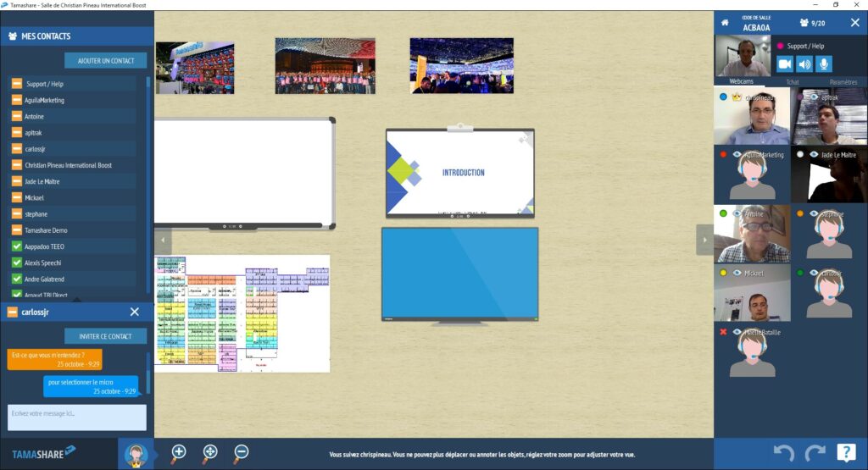Click the home icon in room panel

pyautogui.click(x=725, y=23)
